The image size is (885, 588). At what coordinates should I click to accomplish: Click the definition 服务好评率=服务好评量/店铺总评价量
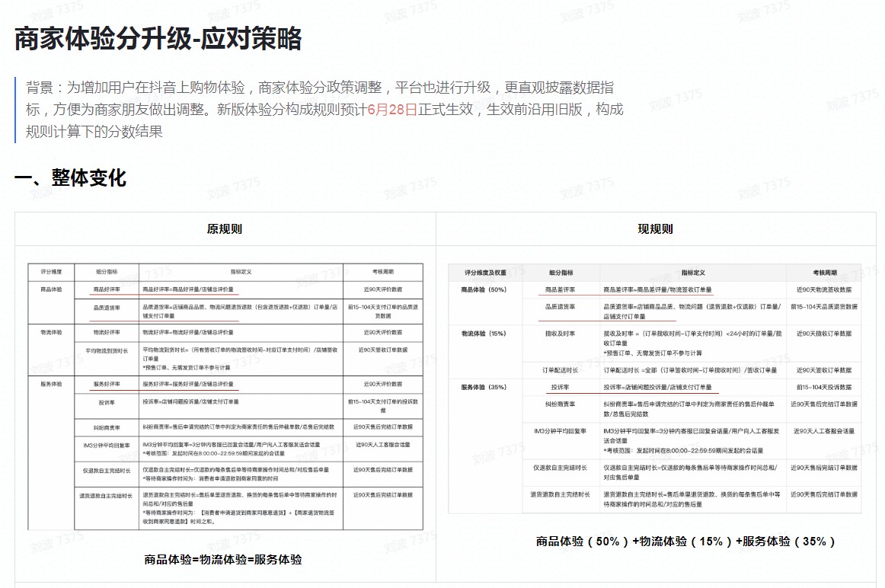point(188,385)
